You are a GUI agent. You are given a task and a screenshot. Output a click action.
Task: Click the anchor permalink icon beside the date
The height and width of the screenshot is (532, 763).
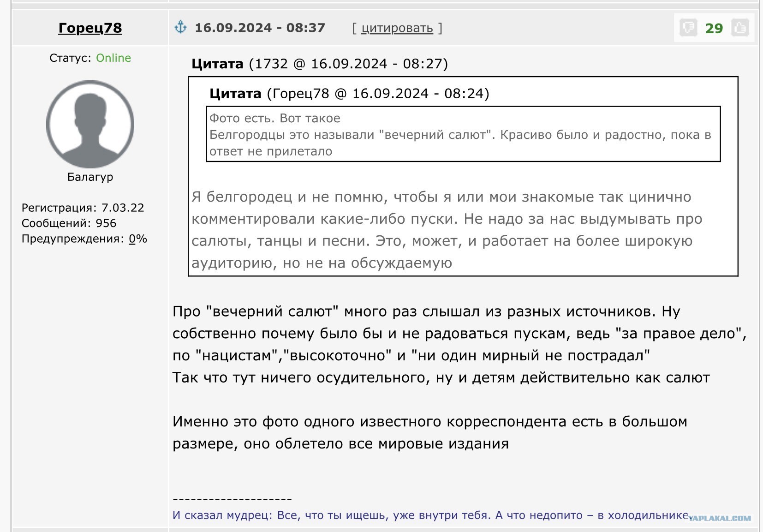180,28
